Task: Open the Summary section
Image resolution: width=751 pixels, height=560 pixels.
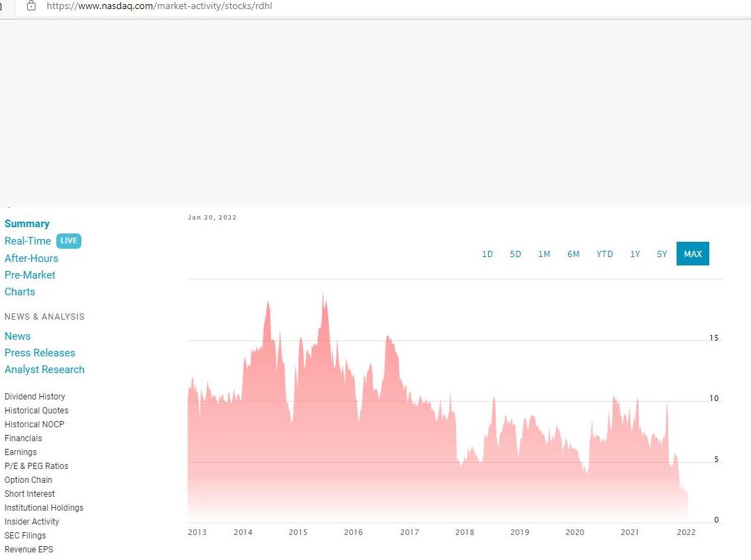Action: (x=26, y=223)
